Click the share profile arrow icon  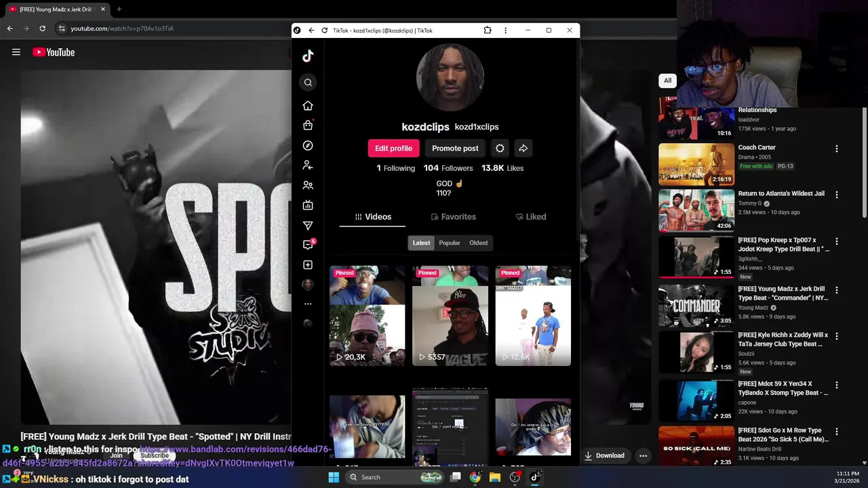tap(524, 148)
